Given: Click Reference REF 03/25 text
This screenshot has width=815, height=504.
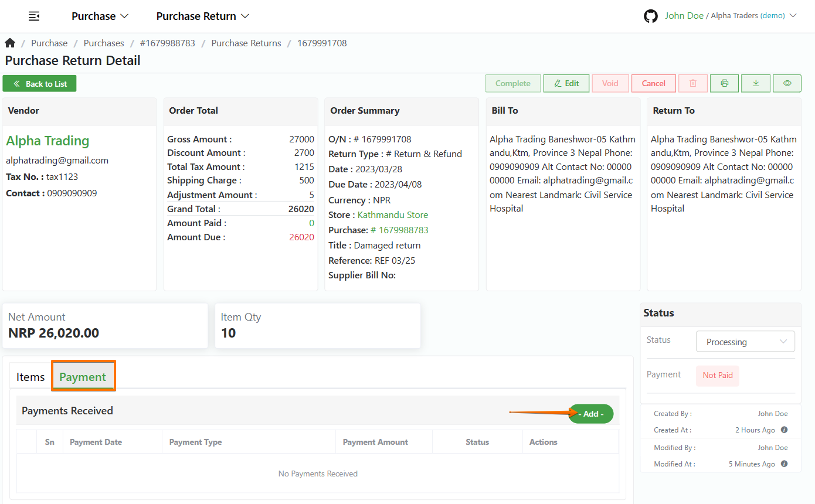Looking at the screenshot, I should (372, 260).
